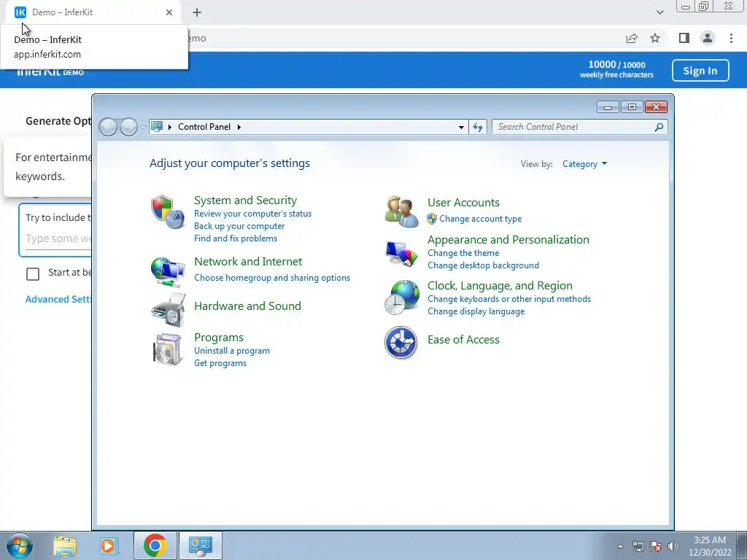Click Find and fix problems
Screen dimensions: 747x560
click(236, 238)
